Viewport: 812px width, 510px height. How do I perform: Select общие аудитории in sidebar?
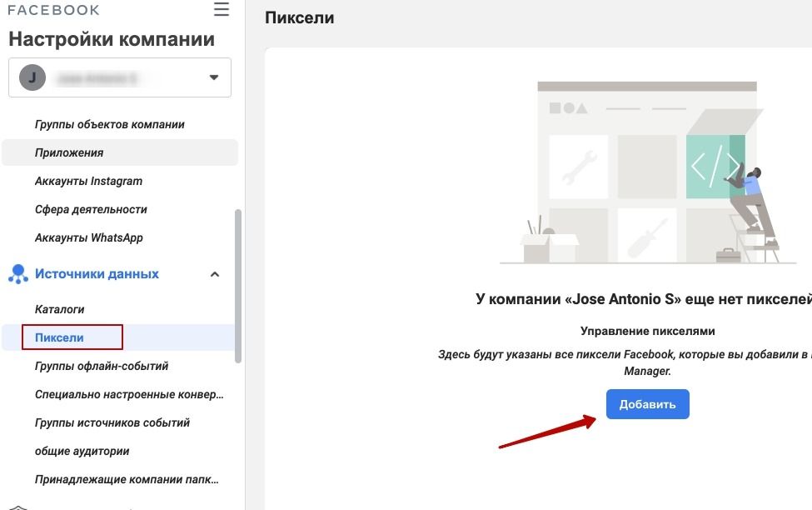click(82, 451)
